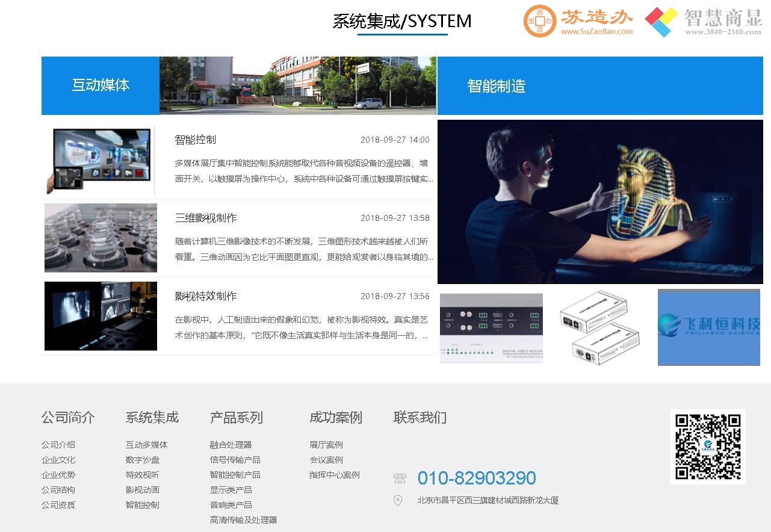Go to the 公司介绍 footer link

click(58, 445)
